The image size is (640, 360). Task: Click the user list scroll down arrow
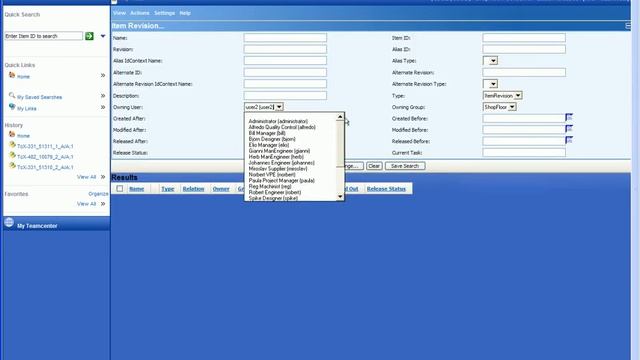340,197
